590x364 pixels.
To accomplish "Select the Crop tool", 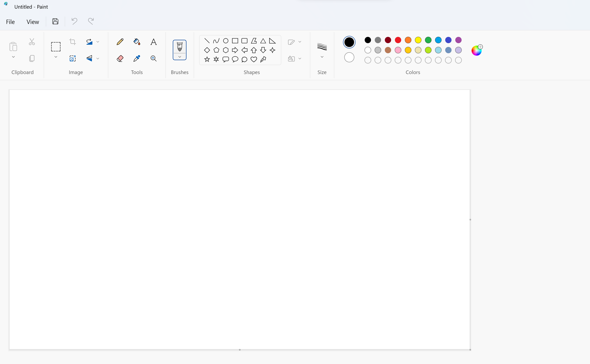I will (72, 41).
